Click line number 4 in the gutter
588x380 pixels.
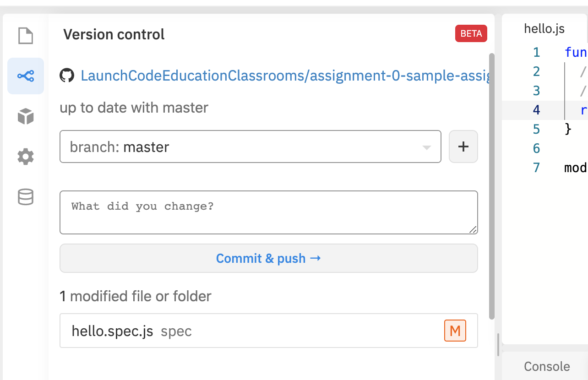(x=536, y=110)
